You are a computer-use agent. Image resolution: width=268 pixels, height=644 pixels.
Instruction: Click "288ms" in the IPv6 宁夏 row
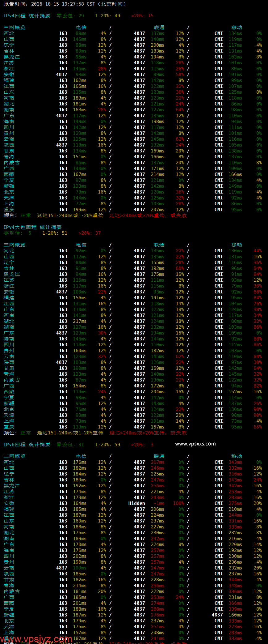pyautogui.click(x=157, y=609)
